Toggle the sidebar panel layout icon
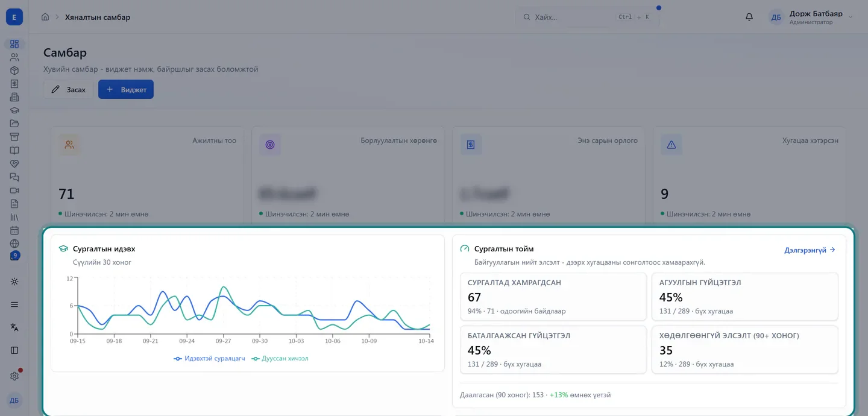Viewport: 868px width, 416px height. (14, 350)
